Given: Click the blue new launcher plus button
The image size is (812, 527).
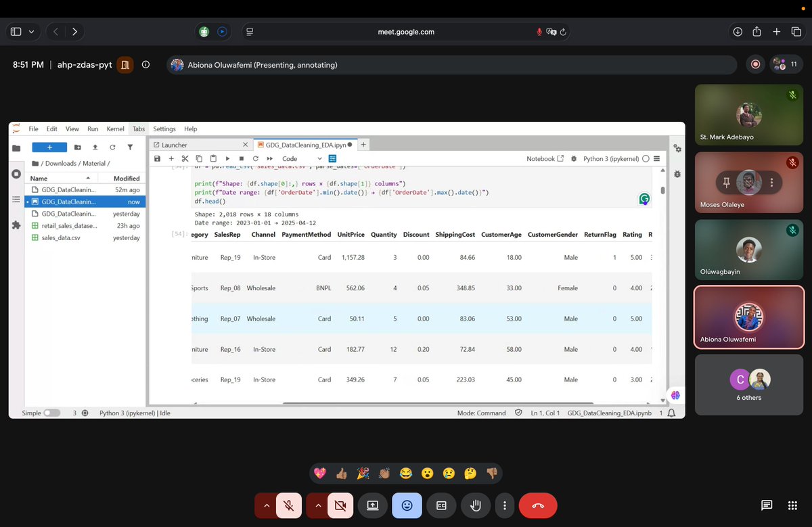Looking at the screenshot, I should 49,147.
